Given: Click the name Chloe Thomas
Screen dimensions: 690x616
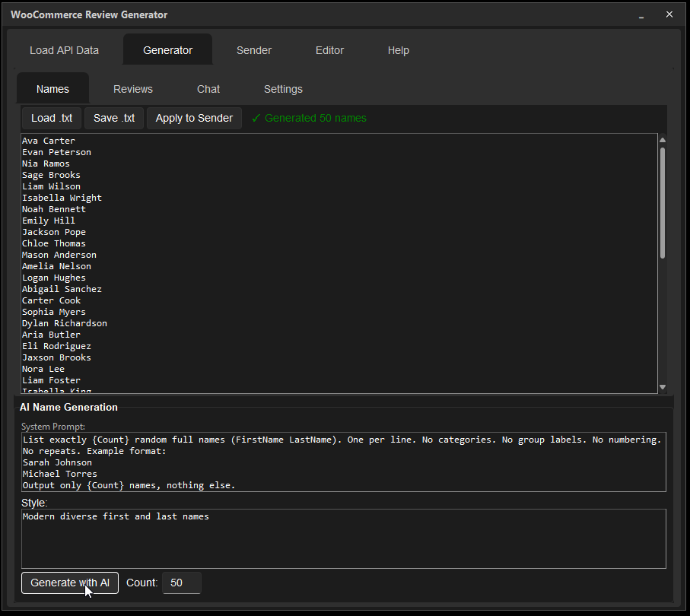Looking at the screenshot, I should pos(54,244).
